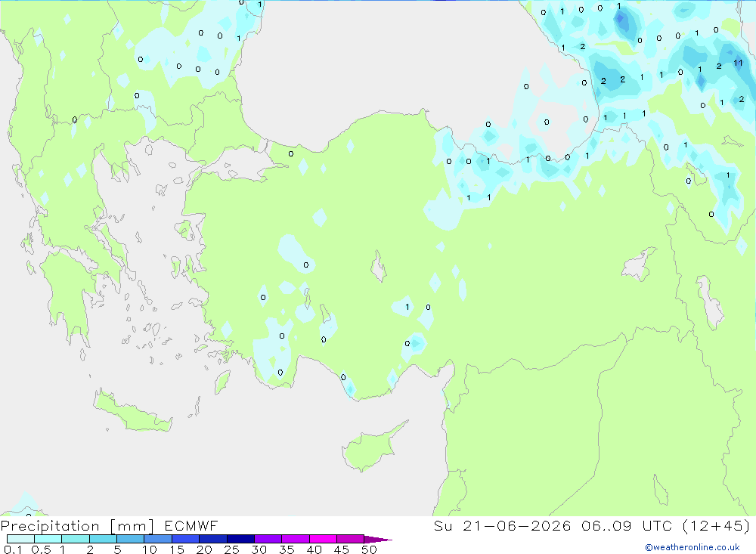Click the '0.5' legend scale label
Viewport: 756px width, 554px height.
coord(41,549)
